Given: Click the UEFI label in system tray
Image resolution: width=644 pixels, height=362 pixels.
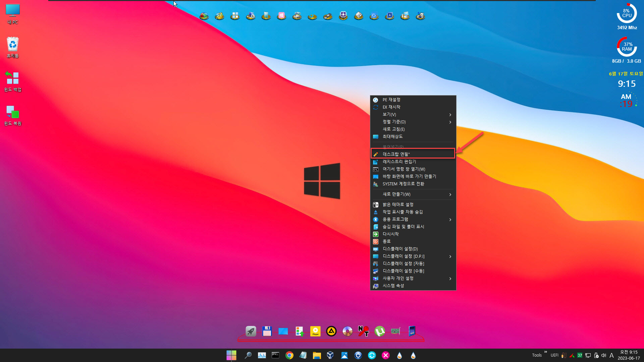Looking at the screenshot, I should pos(554,355).
